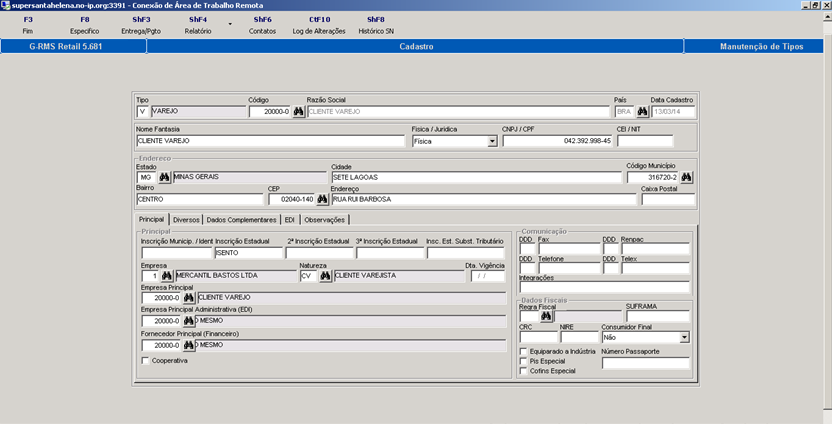Click the SUFRAMA field
This screenshot has height=424, width=832.
pyautogui.click(x=657, y=316)
